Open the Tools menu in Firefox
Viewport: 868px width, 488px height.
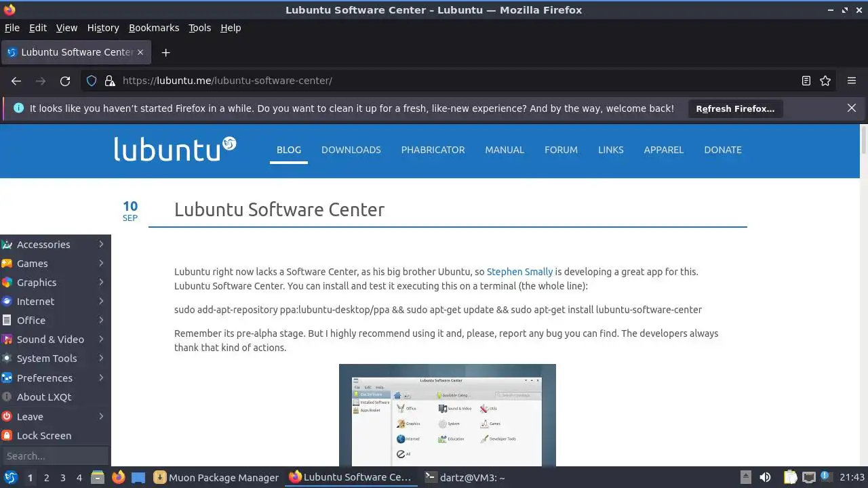pos(199,28)
